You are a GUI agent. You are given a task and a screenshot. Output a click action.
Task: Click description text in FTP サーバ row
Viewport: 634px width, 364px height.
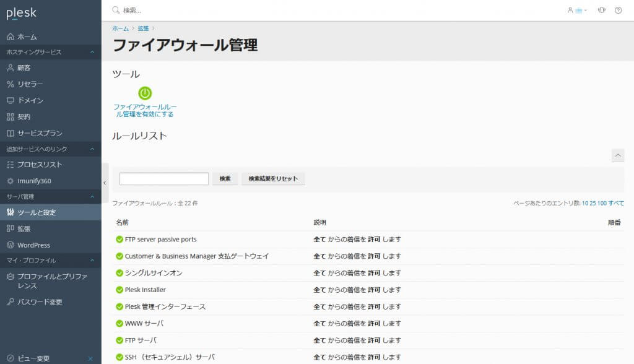coord(357,340)
